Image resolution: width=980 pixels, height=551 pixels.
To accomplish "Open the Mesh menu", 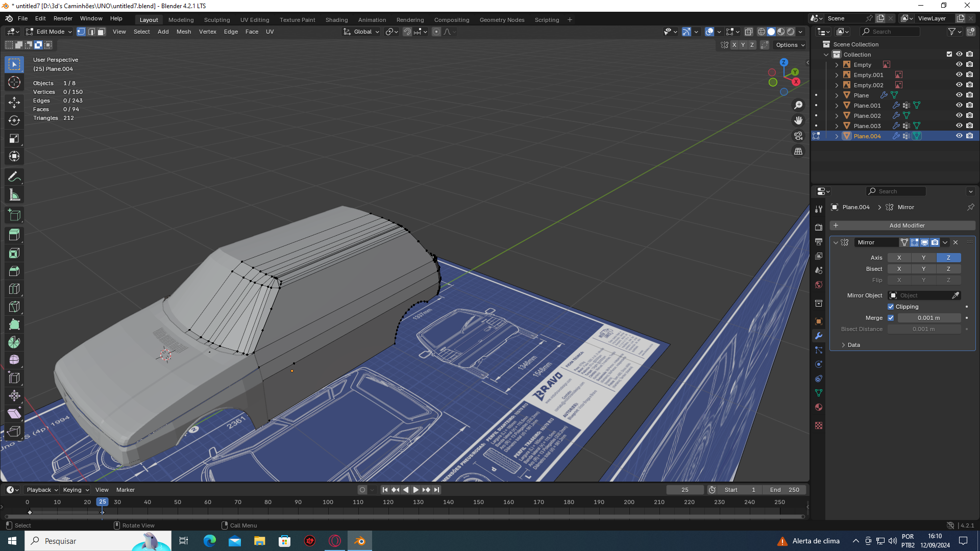I will point(183,32).
